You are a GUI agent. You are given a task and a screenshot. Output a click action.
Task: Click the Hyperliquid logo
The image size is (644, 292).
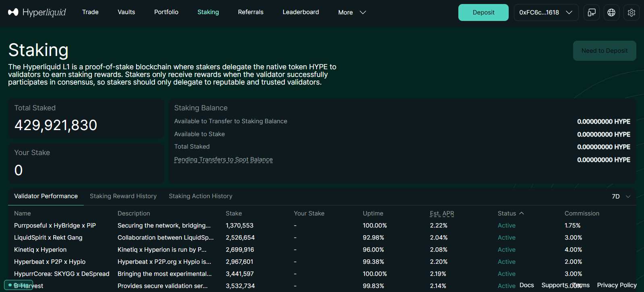click(x=37, y=12)
